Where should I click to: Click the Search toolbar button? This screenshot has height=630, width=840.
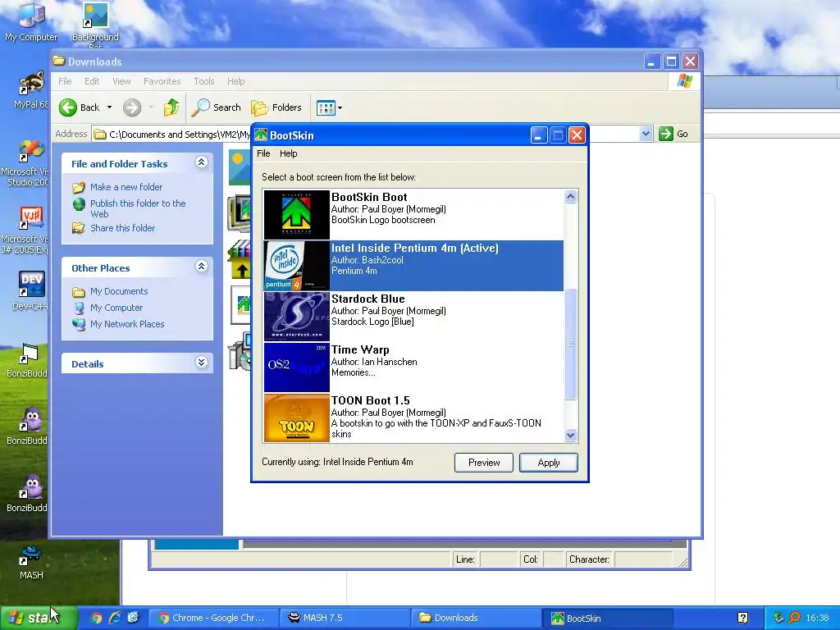pyautogui.click(x=217, y=107)
